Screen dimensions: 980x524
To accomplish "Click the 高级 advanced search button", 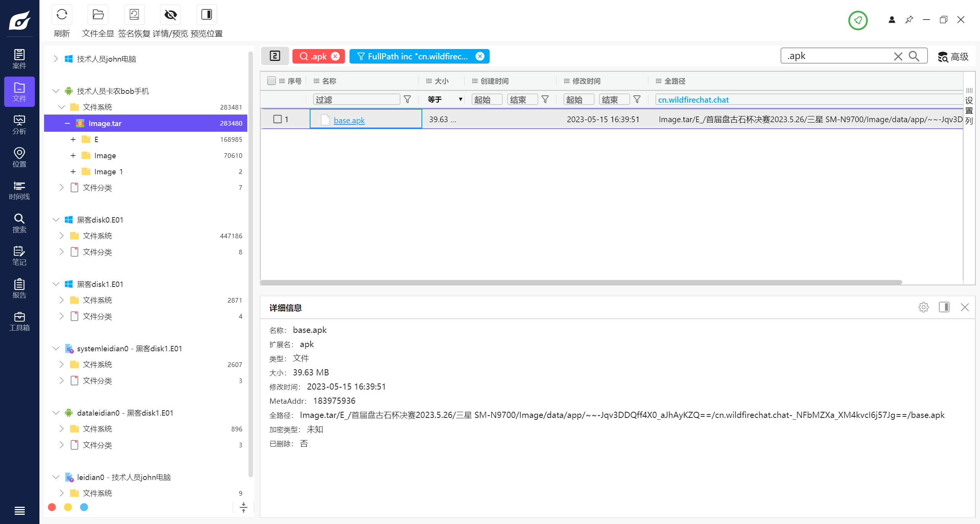I will tap(954, 56).
